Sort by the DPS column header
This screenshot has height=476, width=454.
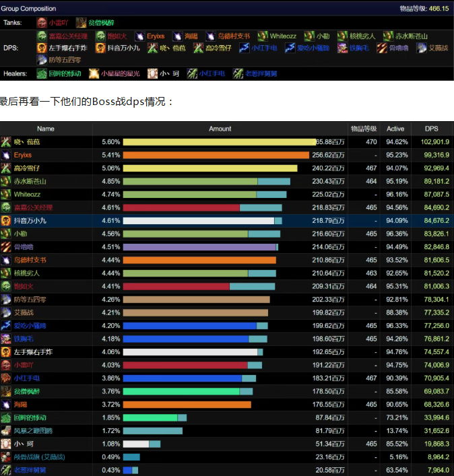[431, 129]
